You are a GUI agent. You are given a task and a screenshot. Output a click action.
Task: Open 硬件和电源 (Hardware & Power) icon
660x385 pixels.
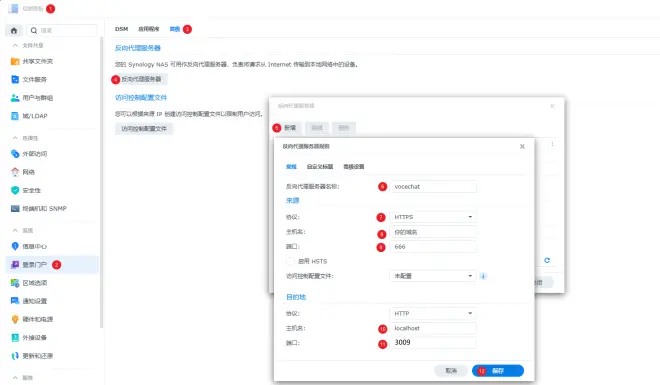point(15,319)
